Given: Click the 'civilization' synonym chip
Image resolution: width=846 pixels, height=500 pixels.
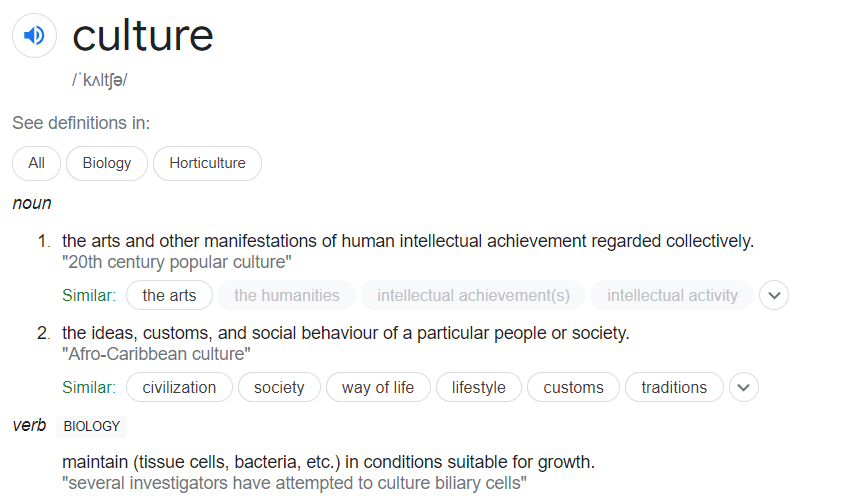Looking at the screenshot, I should [179, 387].
